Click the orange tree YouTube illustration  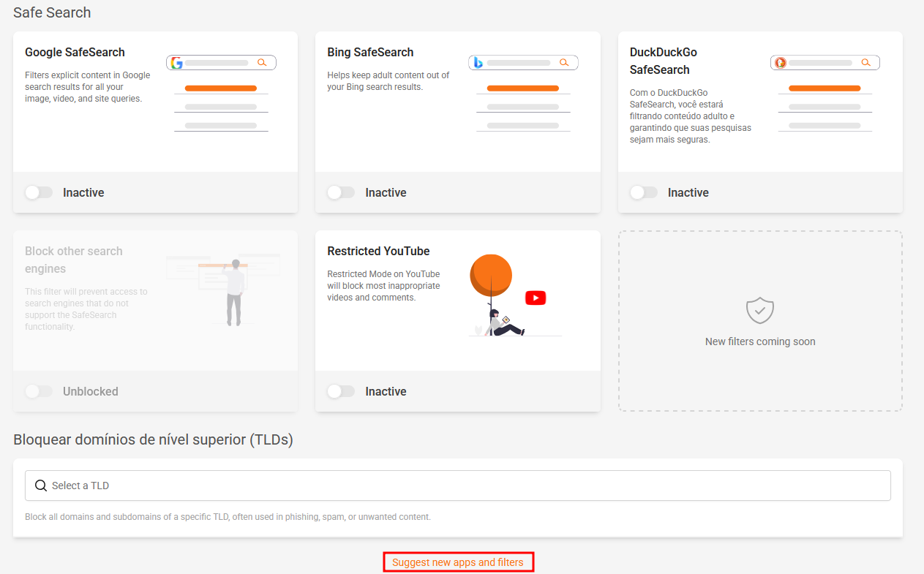491,274
